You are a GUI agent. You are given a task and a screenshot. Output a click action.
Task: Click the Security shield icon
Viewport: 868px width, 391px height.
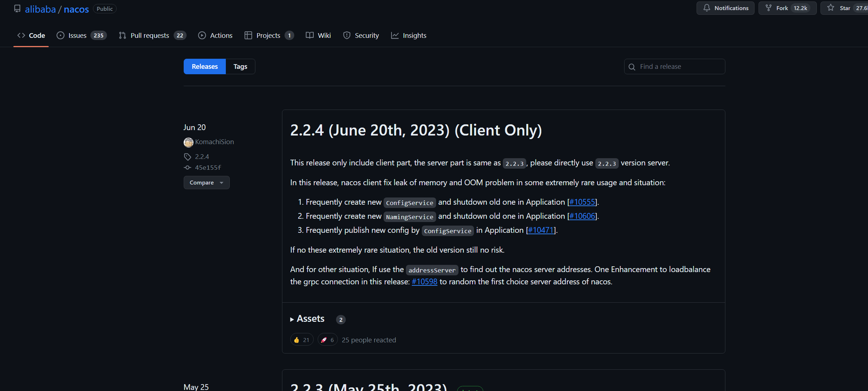point(347,35)
